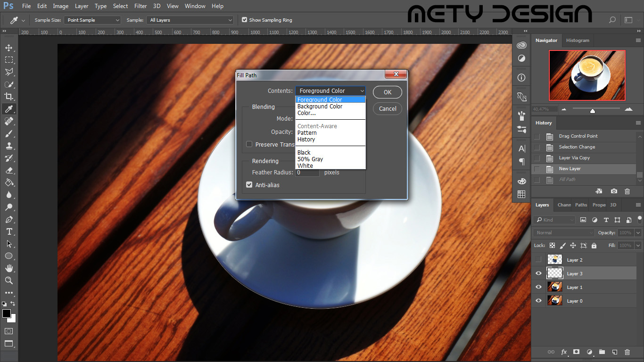
Task: Select the Paint Bucket tool
Action: [x=8, y=182]
